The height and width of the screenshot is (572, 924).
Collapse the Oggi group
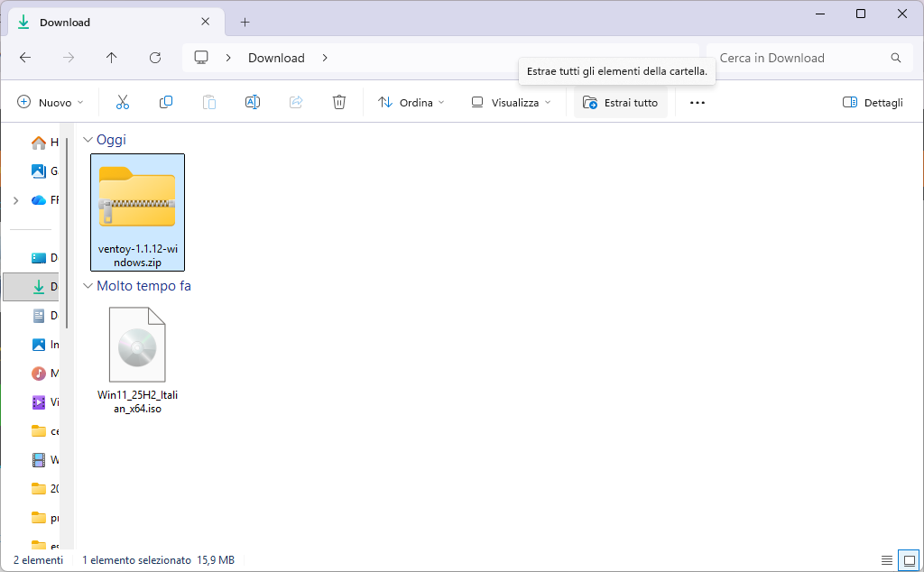click(x=88, y=140)
